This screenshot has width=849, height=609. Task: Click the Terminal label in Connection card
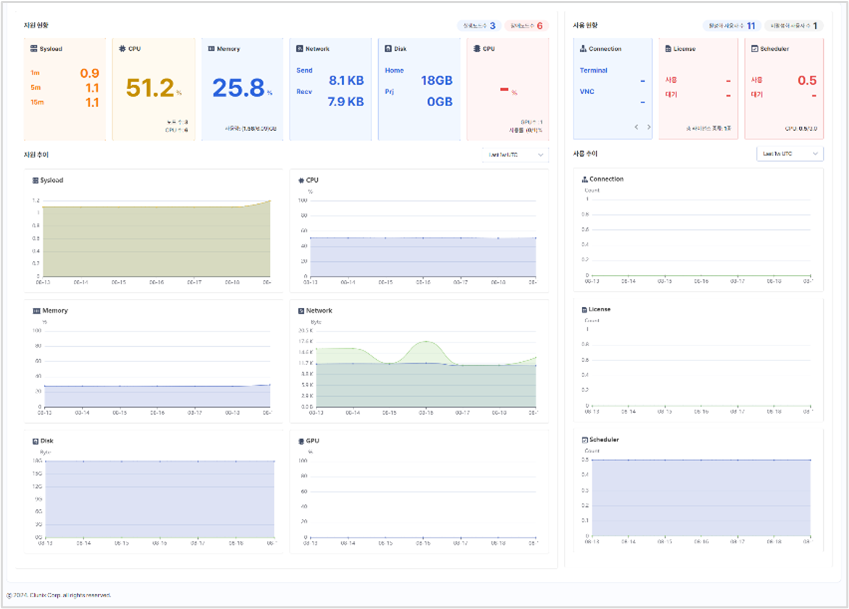593,71
